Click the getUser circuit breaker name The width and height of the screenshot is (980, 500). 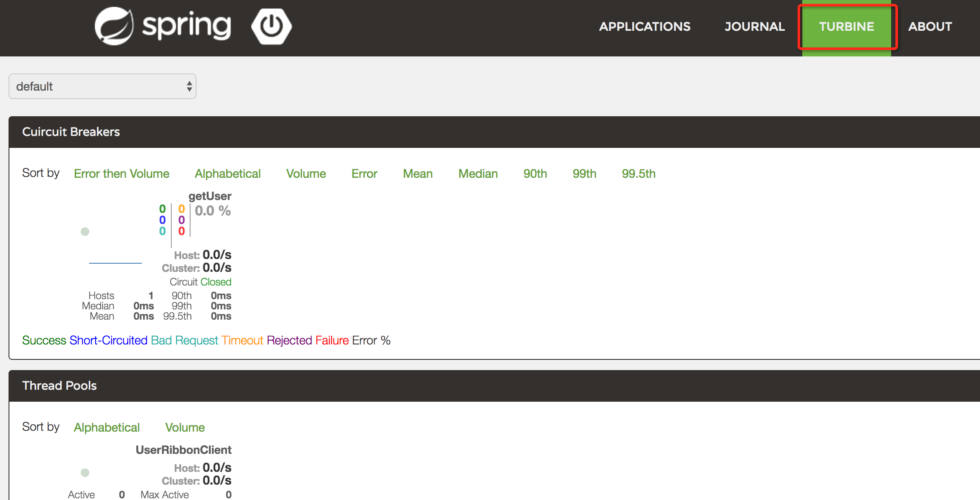coord(210,196)
